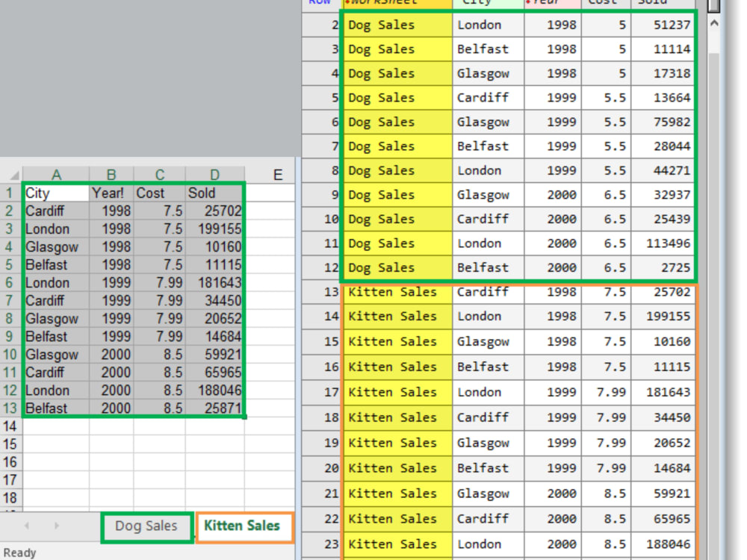Click Kitten Sales cell in grid row 13
This screenshot has width=747, height=560.
(398, 292)
